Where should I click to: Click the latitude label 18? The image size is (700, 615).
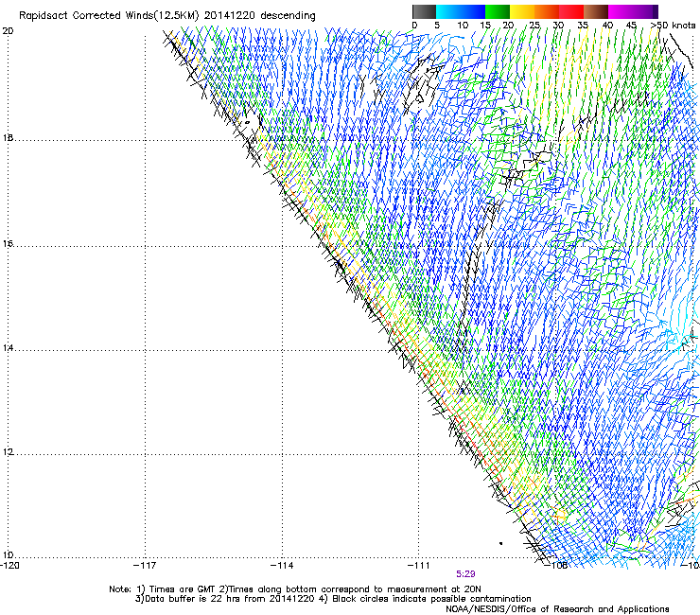(8, 137)
